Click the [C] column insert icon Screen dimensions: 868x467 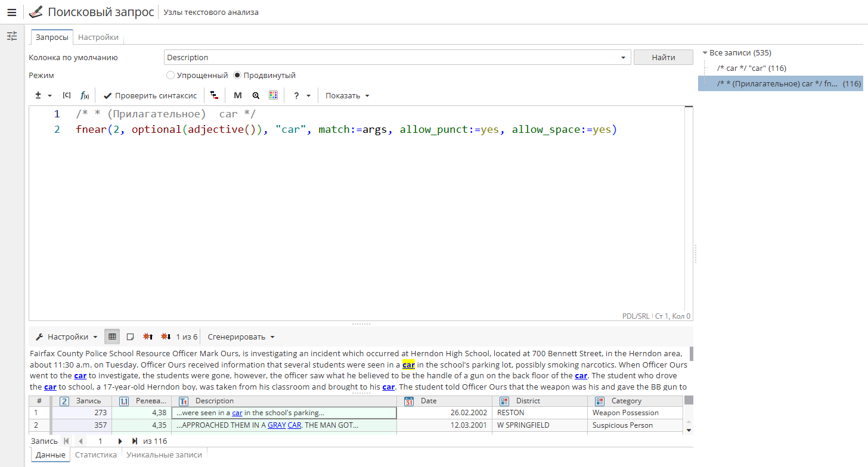coord(67,95)
